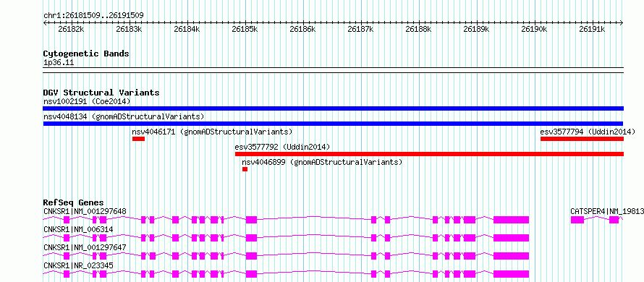Click the 26189k ruler tick label

pos(476,29)
